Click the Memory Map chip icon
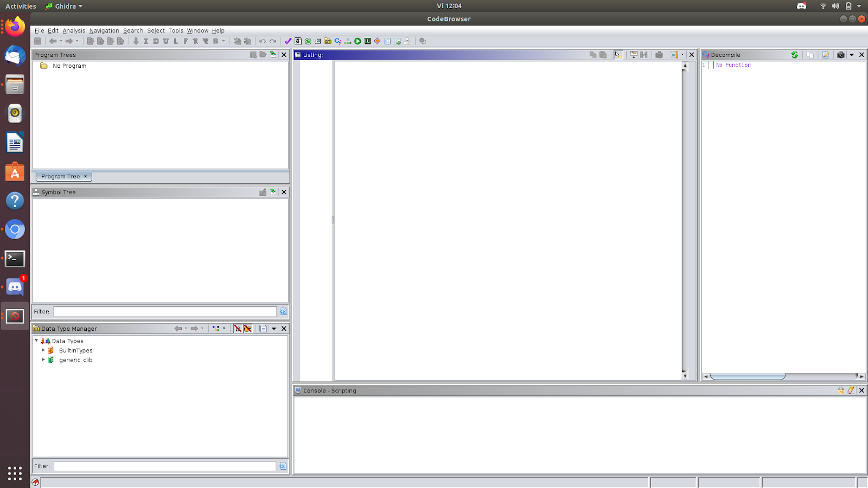The image size is (868, 488). (368, 41)
